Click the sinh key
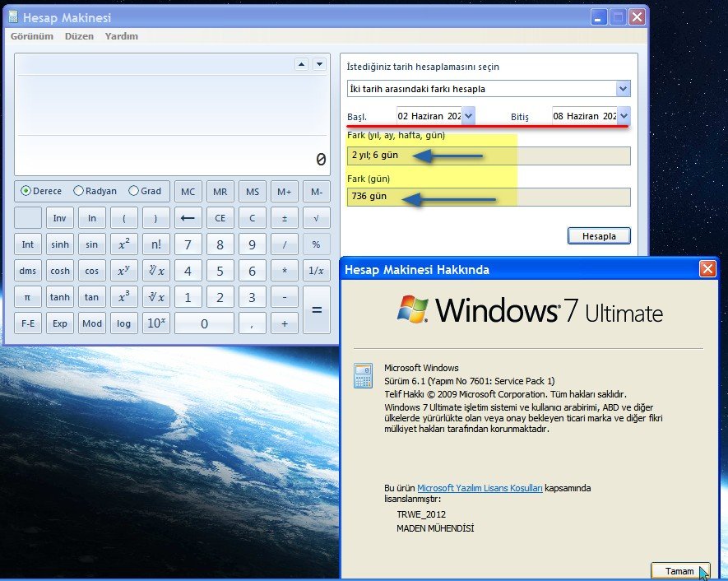Screen dimensions: 728x581 [60, 244]
